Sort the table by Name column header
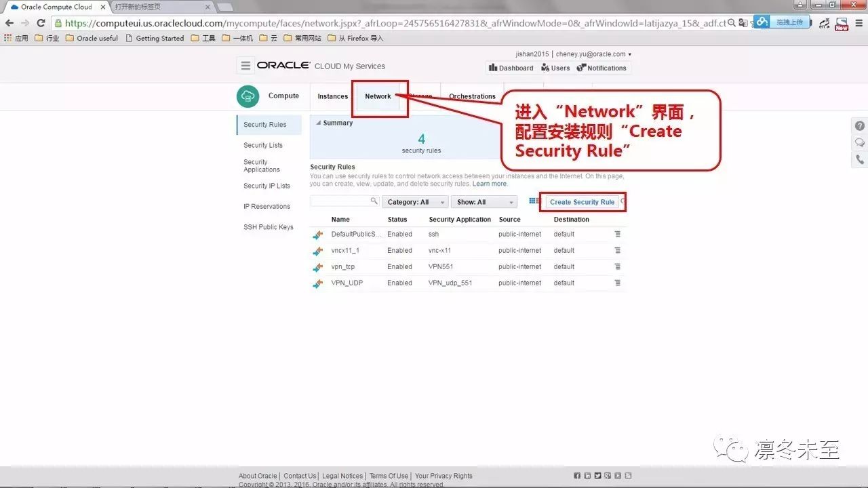The width and height of the screenshot is (868, 488). tap(340, 220)
